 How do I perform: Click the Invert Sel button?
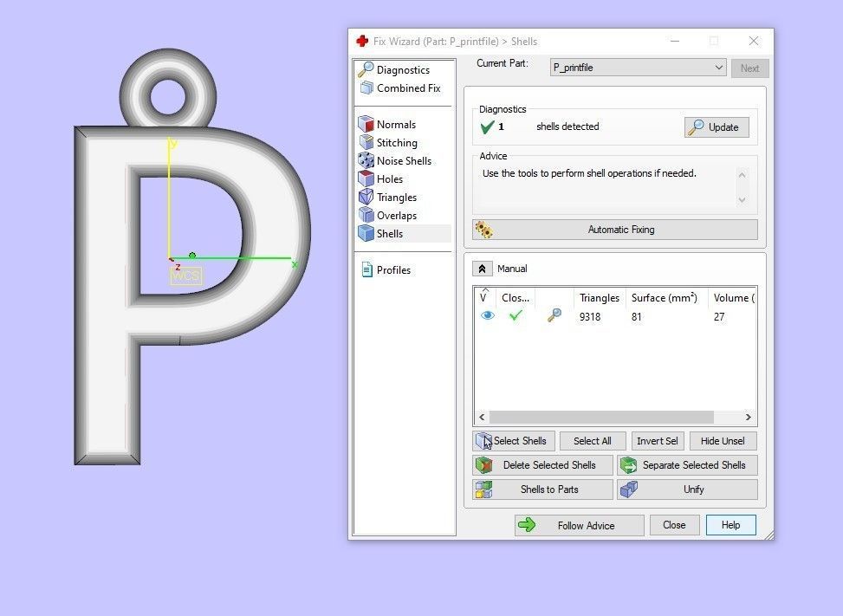click(x=658, y=441)
